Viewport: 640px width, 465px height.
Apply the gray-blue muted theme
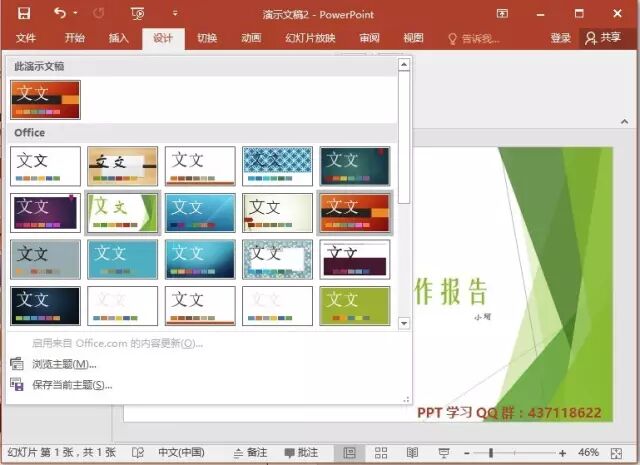coord(45,259)
